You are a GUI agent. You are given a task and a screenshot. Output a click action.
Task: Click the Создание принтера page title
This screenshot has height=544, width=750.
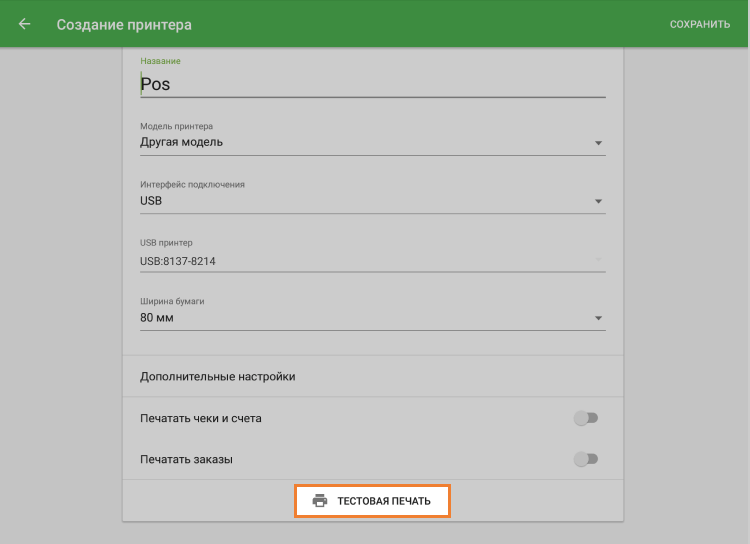[x=124, y=24]
